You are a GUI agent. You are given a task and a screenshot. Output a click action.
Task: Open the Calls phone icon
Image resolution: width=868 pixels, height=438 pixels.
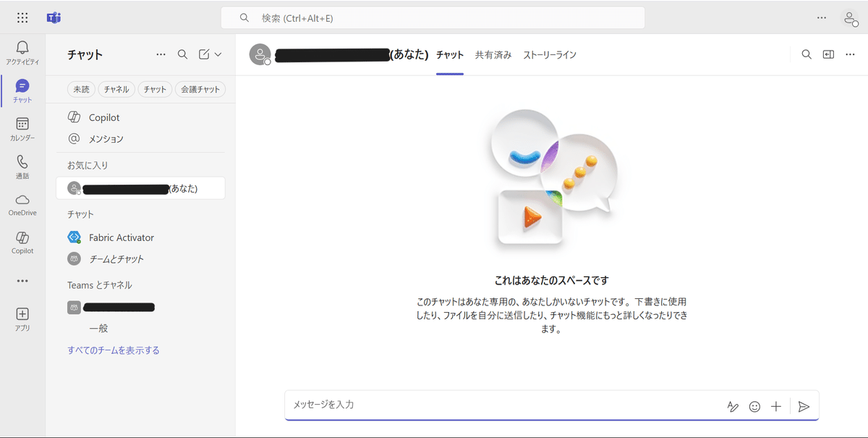coord(22,162)
